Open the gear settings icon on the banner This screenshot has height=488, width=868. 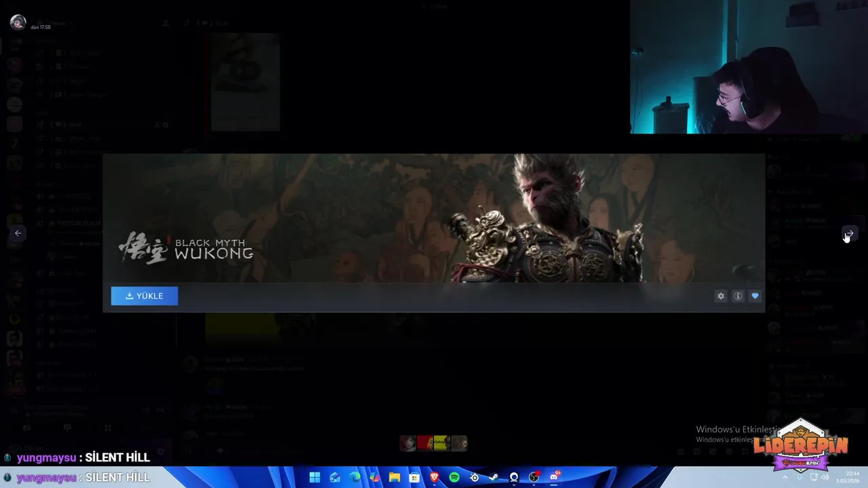tap(721, 296)
